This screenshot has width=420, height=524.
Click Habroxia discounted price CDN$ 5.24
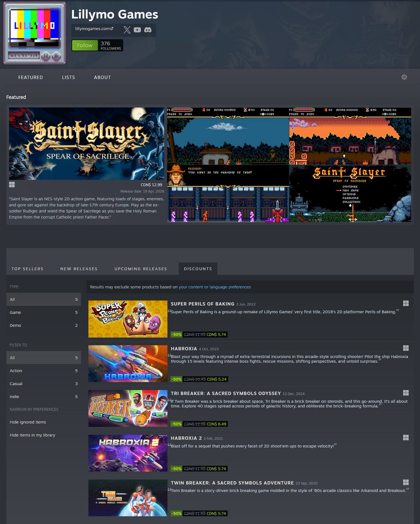coord(217,379)
